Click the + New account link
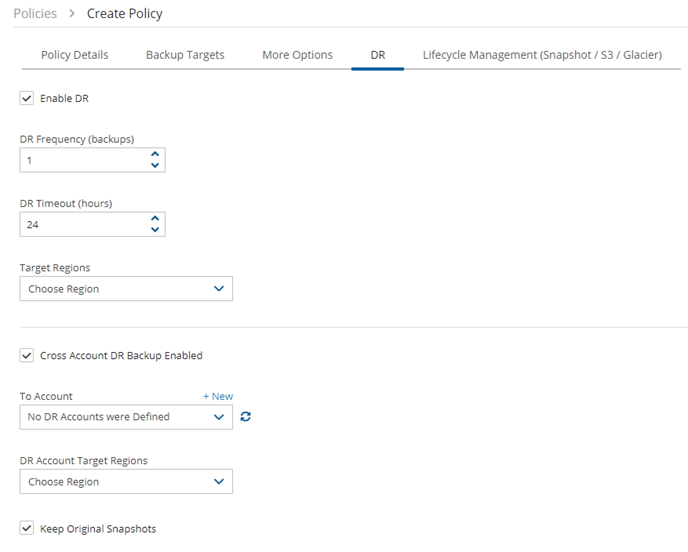The image size is (688, 552). click(x=218, y=396)
